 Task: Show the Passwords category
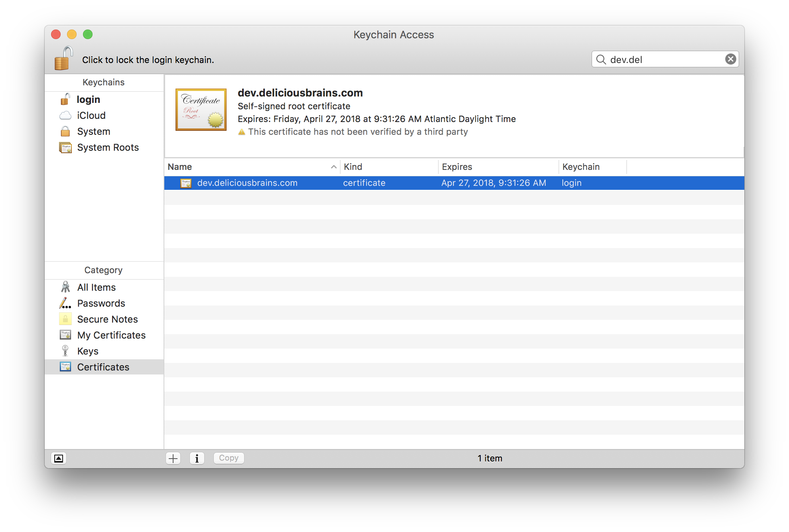pyautogui.click(x=104, y=303)
